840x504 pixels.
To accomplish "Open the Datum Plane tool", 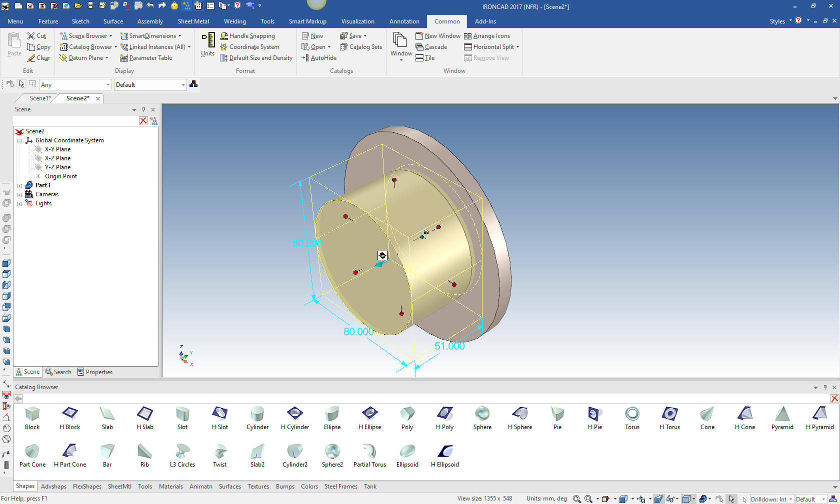I will coord(83,58).
